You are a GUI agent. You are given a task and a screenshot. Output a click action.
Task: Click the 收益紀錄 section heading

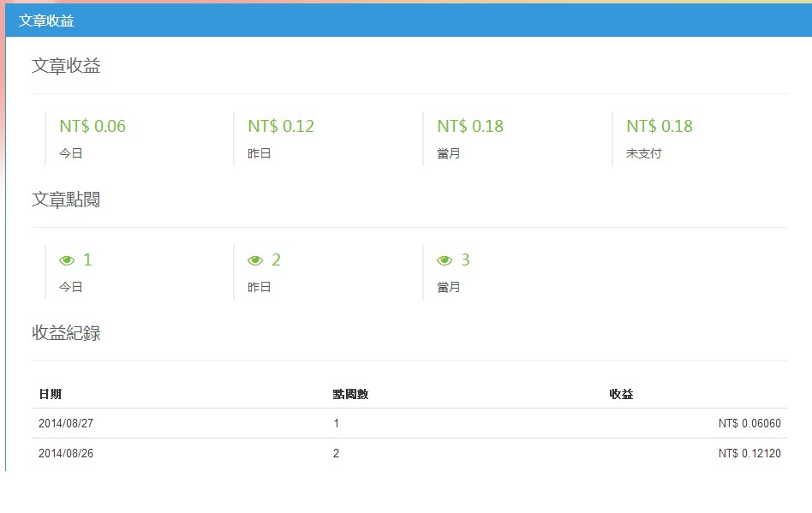(66, 333)
